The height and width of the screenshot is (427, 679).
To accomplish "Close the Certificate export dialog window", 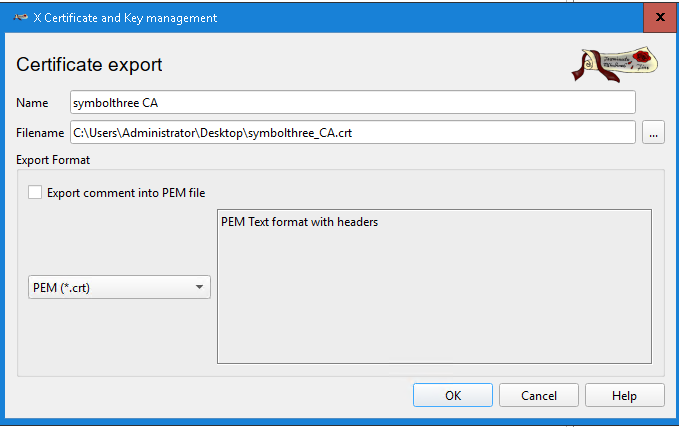I will tap(660, 18).
